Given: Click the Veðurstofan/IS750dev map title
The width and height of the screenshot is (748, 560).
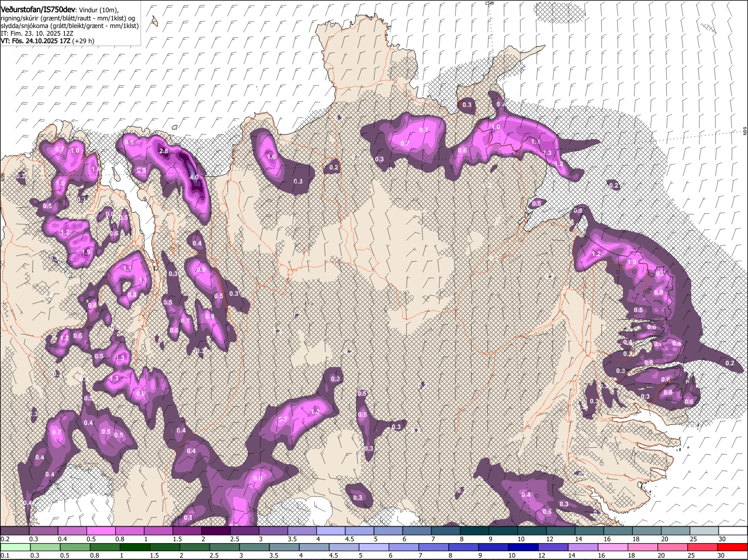Looking at the screenshot, I should 38,9.
